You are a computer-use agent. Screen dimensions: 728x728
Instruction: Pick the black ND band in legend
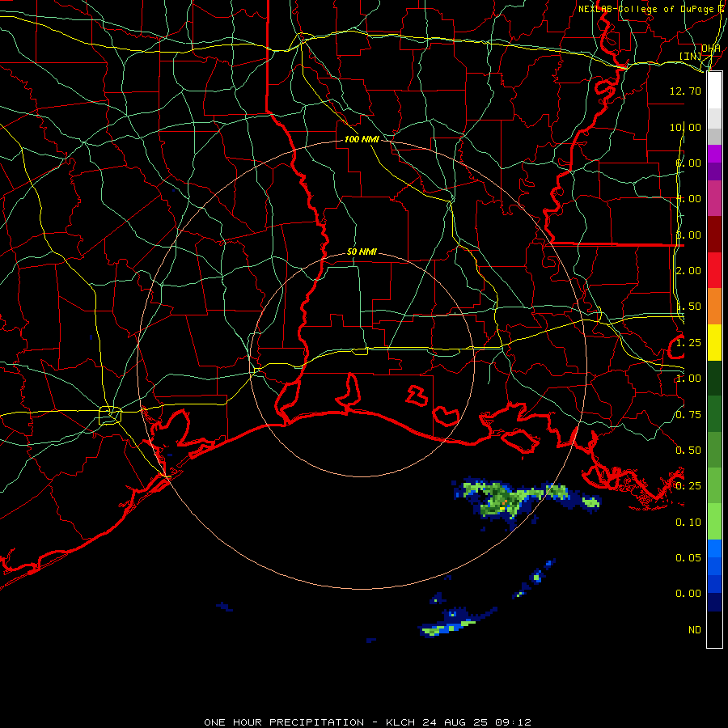click(x=714, y=629)
